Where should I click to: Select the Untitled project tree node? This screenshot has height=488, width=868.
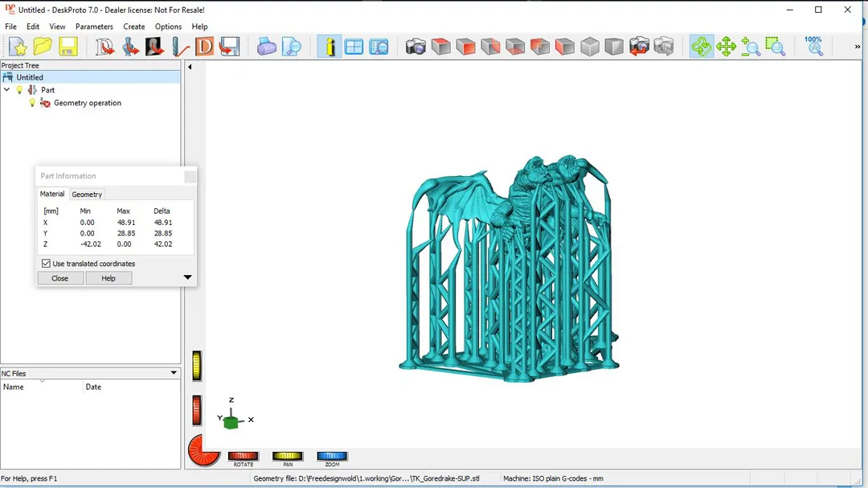[90, 77]
